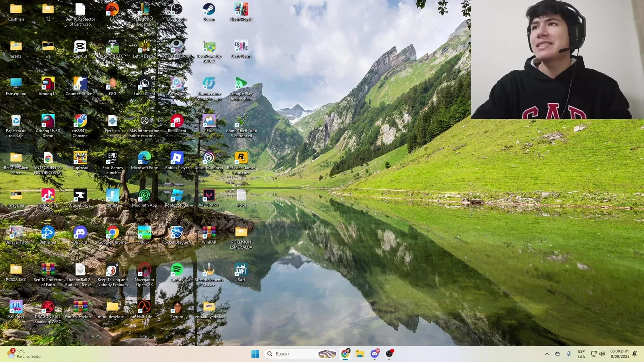Select the Microsoft Edge desktop icon
The image size is (644, 362).
[x=144, y=161]
